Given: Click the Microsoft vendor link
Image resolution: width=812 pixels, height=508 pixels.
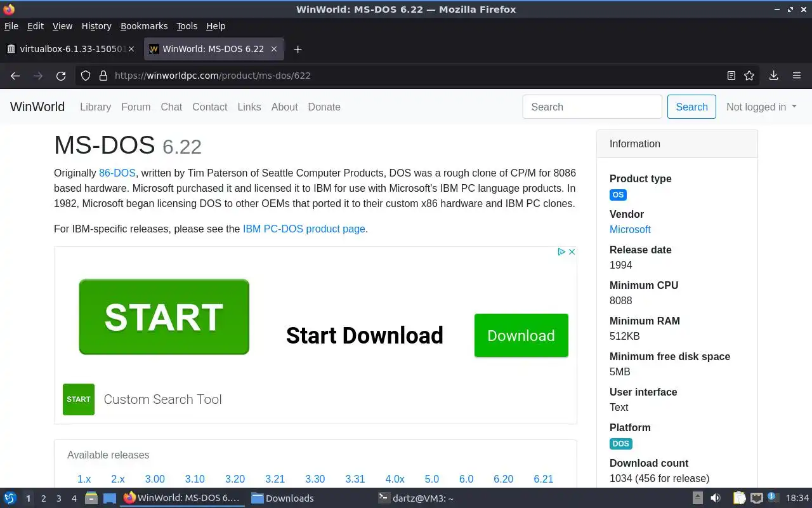Looking at the screenshot, I should coord(630,229).
